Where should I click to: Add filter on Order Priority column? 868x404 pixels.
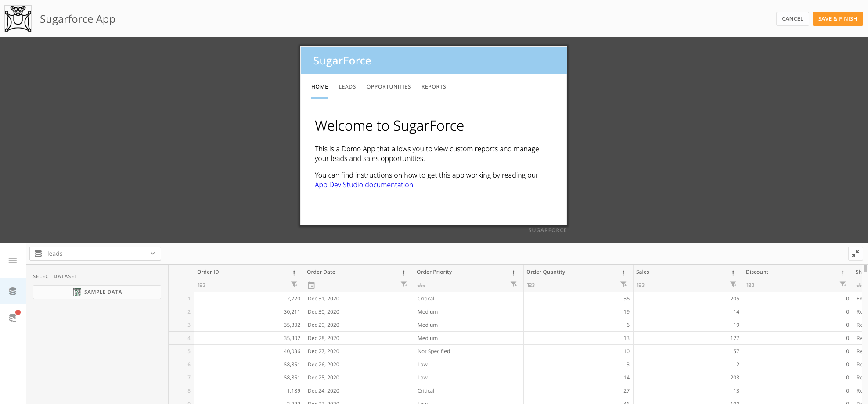click(514, 284)
